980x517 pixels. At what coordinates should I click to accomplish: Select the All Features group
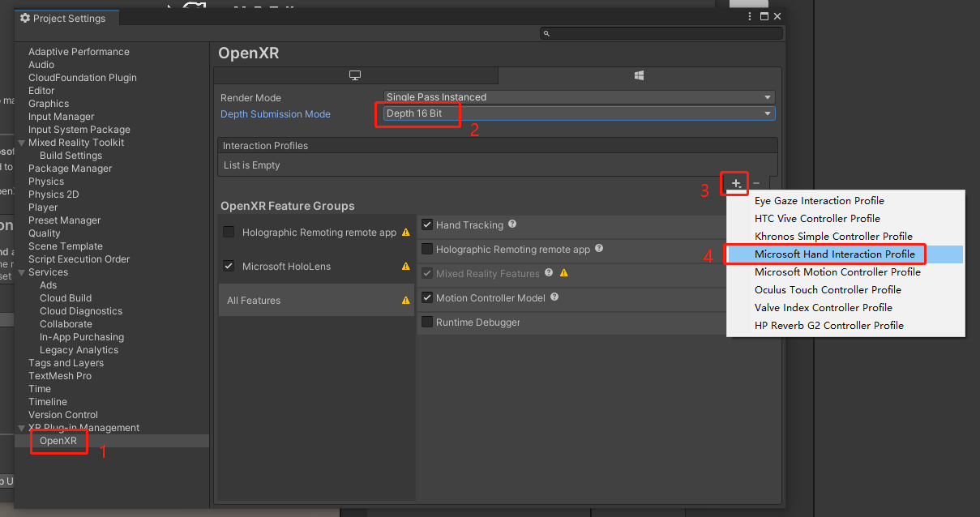(x=316, y=300)
